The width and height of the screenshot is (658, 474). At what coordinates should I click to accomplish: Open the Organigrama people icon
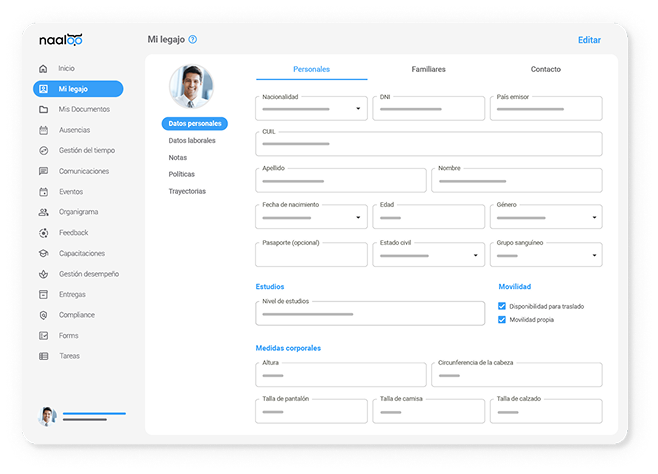(x=43, y=212)
